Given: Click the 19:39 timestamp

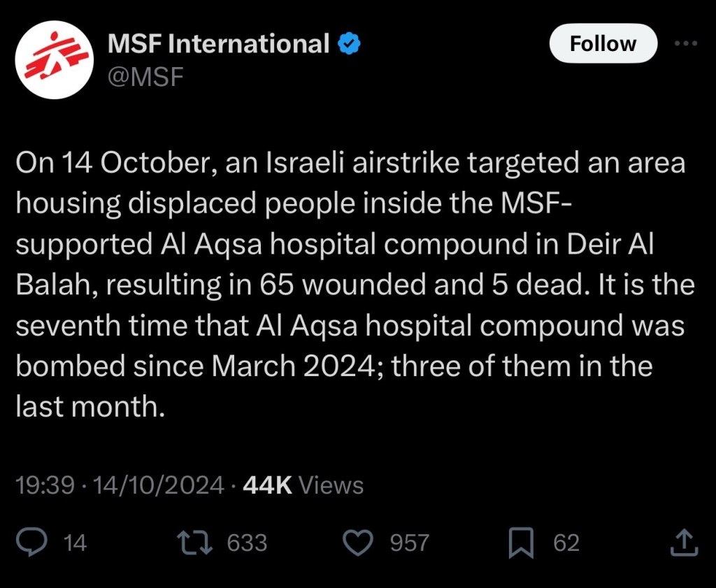Looking at the screenshot, I should tap(44, 485).
